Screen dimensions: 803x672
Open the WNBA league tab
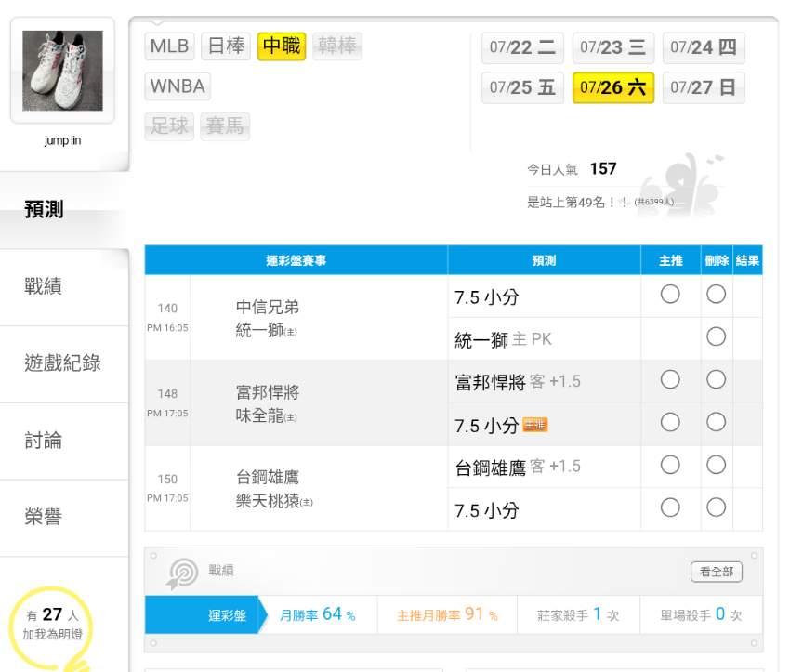pos(178,86)
